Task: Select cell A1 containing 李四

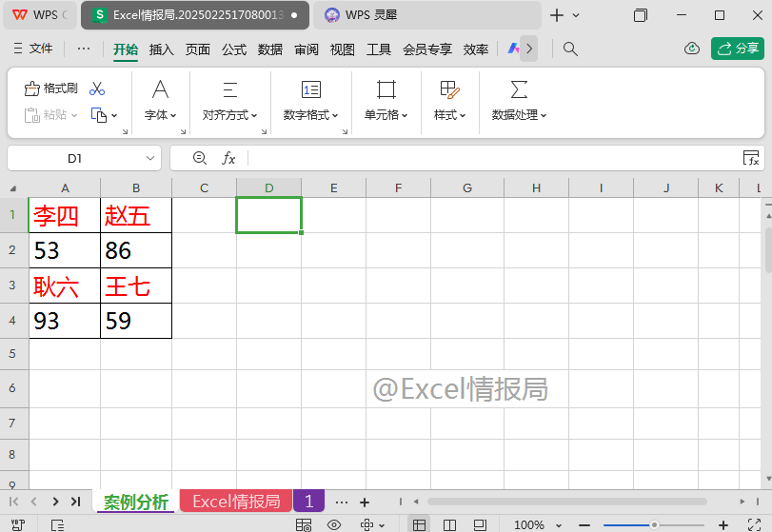Action: [65, 216]
